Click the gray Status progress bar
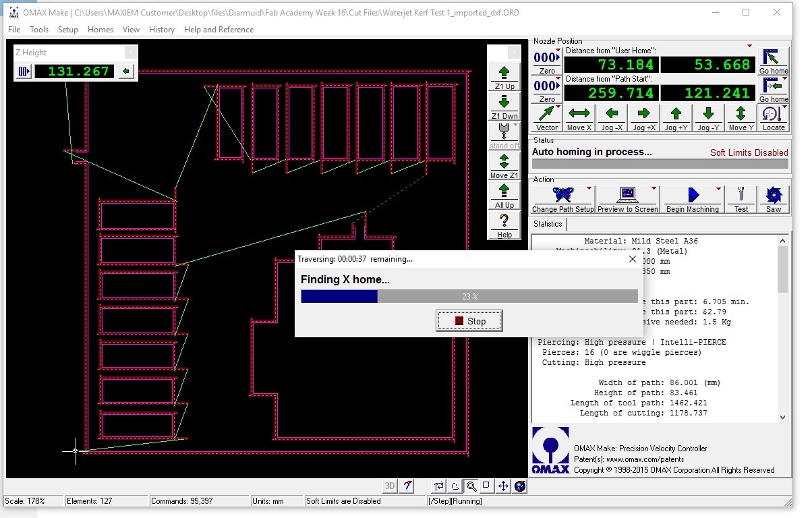Image resolution: width=812 pixels, height=518 pixels. [660, 164]
